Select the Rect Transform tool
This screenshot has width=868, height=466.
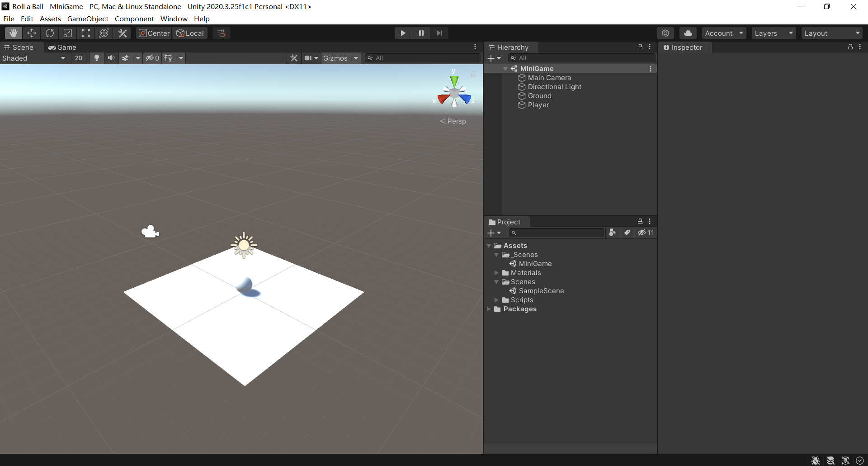point(86,33)
